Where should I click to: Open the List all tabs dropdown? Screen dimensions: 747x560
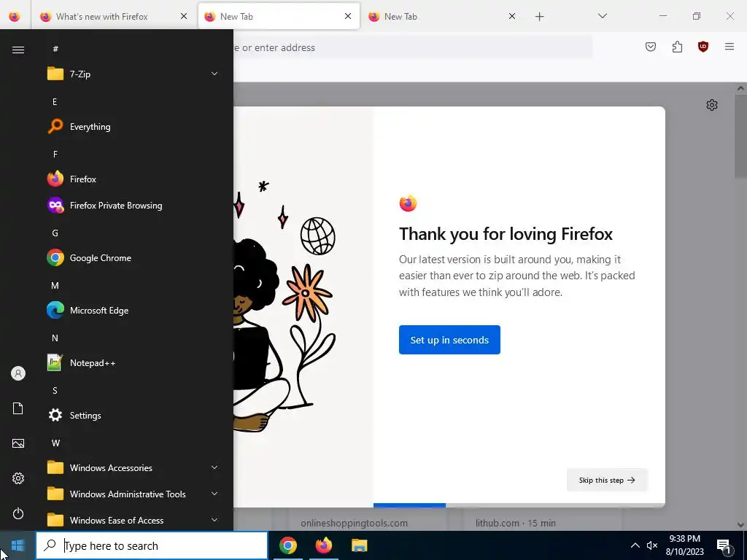coord(602,16)
